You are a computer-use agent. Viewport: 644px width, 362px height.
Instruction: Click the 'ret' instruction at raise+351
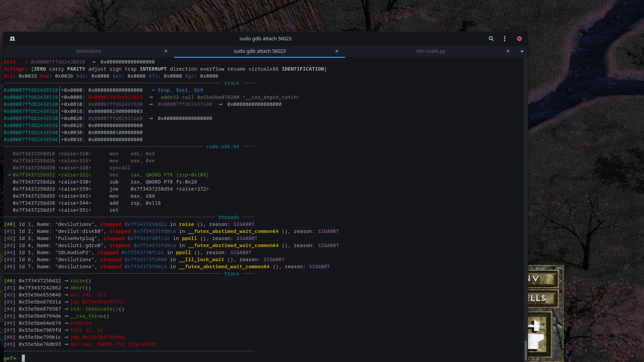[114, 210]
